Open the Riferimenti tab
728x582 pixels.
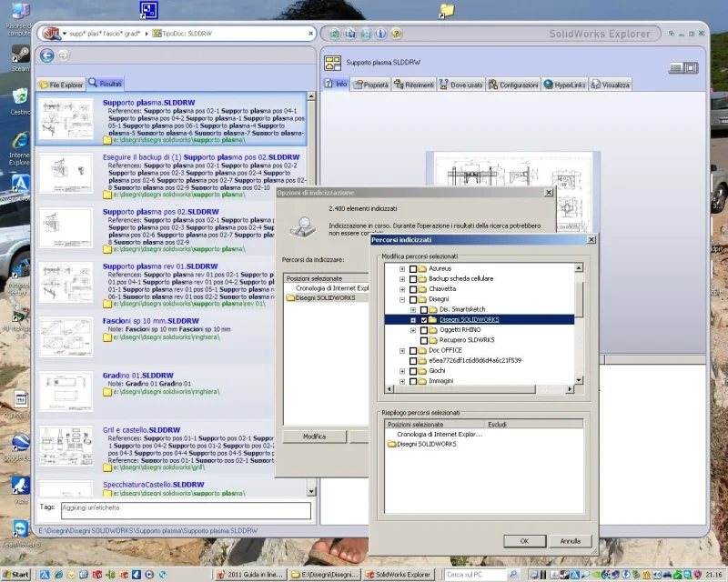[x=414, y=85]
